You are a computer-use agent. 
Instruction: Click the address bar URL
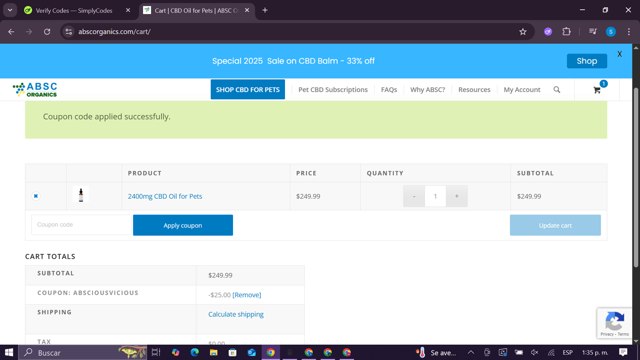[114, 31]
